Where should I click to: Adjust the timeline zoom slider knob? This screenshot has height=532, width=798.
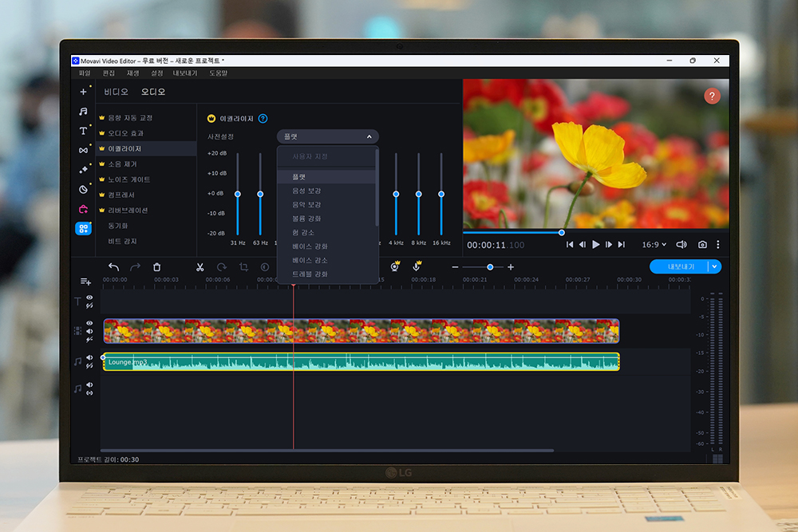[490, 267]
